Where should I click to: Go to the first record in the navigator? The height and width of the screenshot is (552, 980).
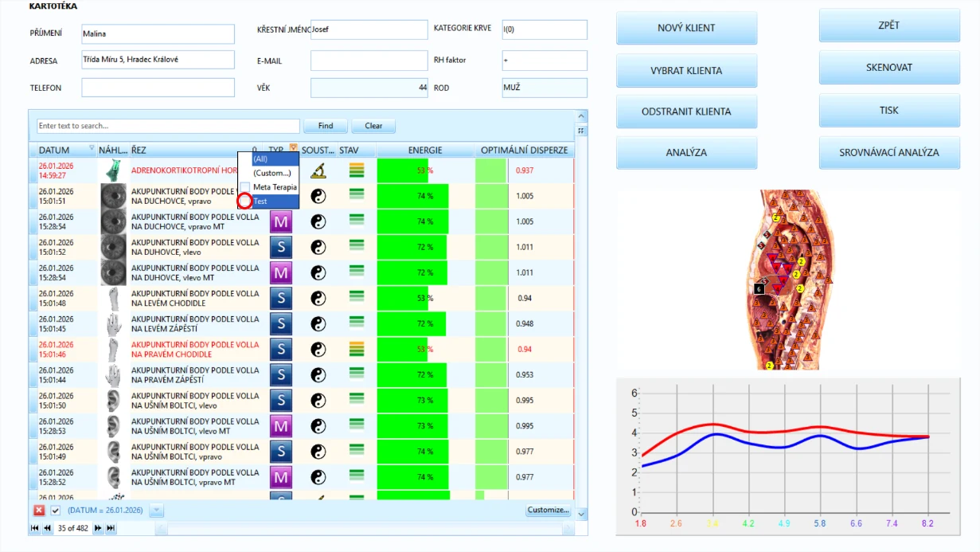[x=35, y=528]
